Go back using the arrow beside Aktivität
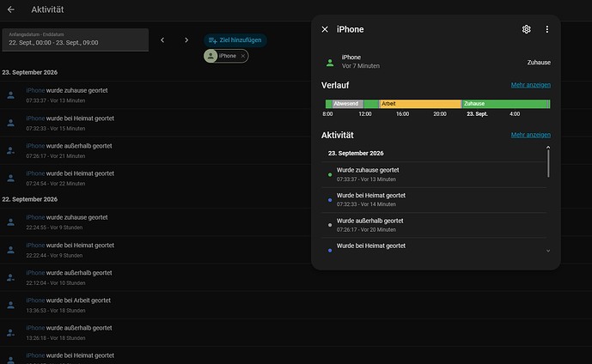Screen dimensions: 592x364 point(11,9)
